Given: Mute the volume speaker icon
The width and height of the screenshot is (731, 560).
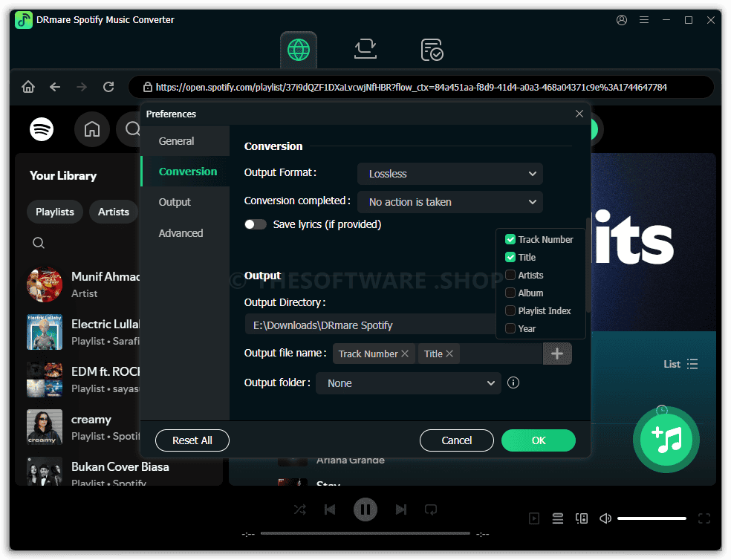Looking at the screenshot, I should pos(605,518).
